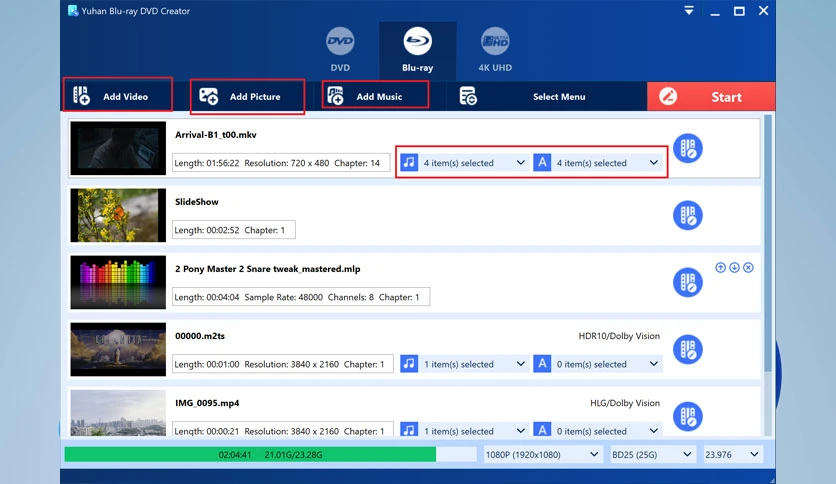836x484 pixels.
Task: Move the 2 Pony Master item down
Action: [x=734, y=268]
